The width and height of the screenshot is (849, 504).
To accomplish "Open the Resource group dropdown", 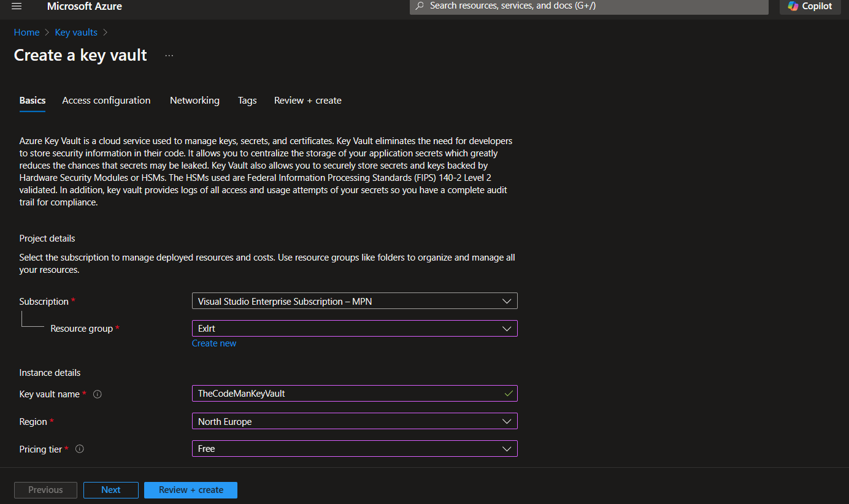I will coord(355,329).
